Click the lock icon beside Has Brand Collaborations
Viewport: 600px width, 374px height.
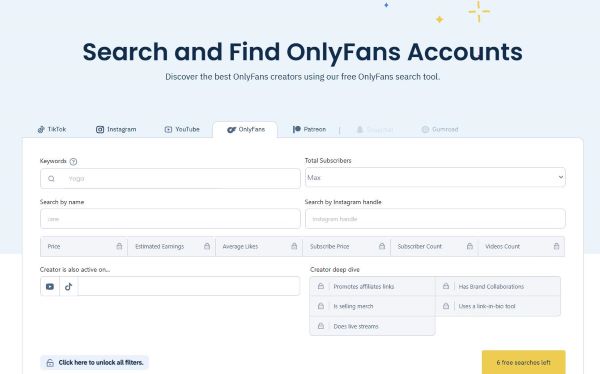coord(446,286)
